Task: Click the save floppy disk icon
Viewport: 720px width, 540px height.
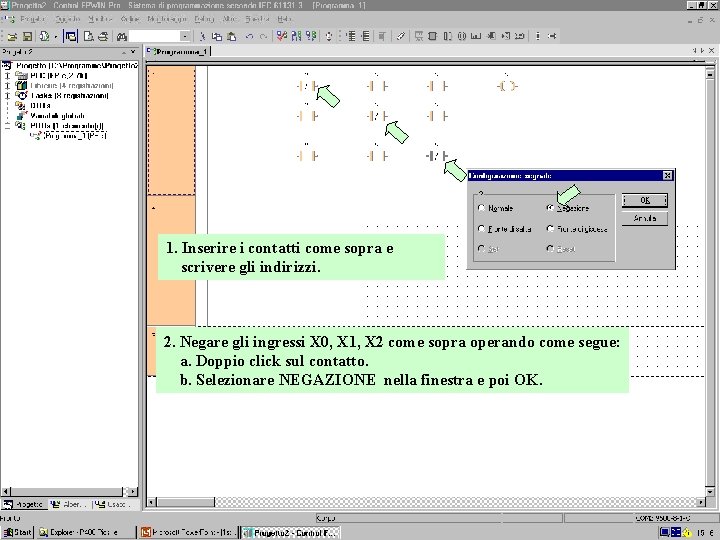Action: pyautogui.click(x=28, y=36)
